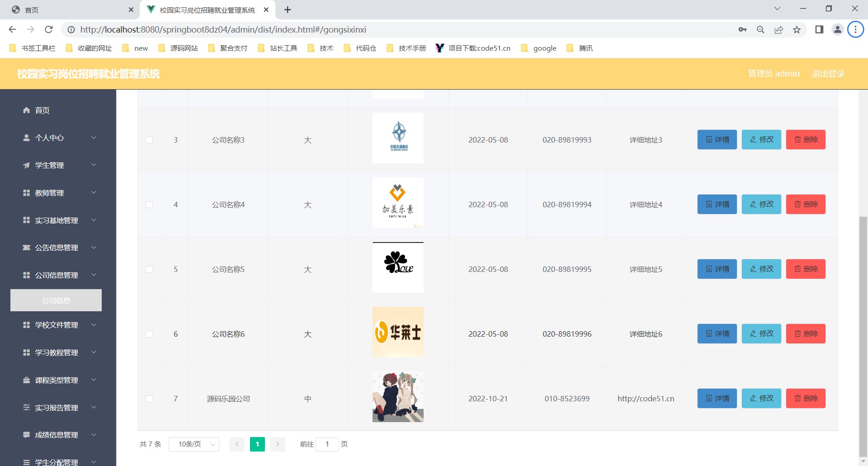Click the browser reload page icon
This screenshot has width=868, height=466.
(x=49, y=29)
